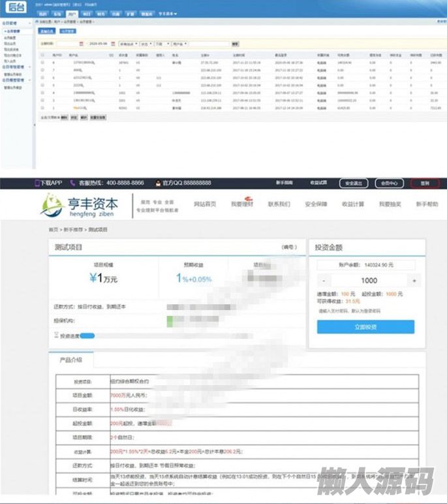Viewport: 447px width, 504px height.
Task: Select the active 用户 tab in admin
Action: click(72, 14)
